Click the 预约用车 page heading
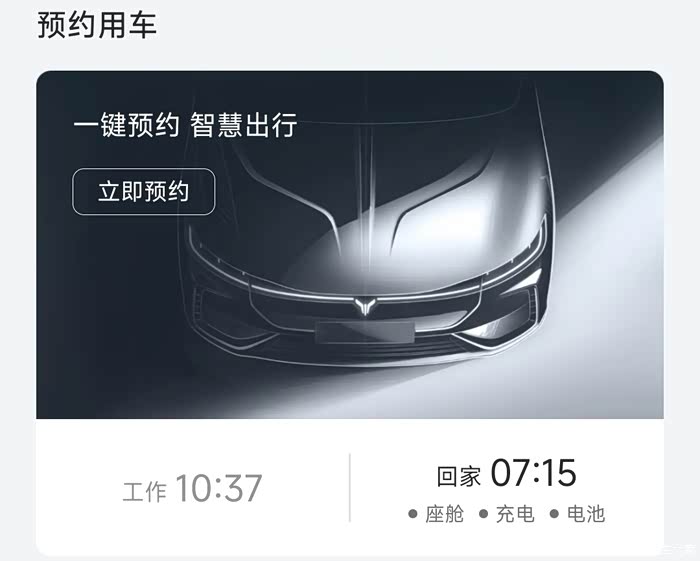 click(x=97, y=25)
